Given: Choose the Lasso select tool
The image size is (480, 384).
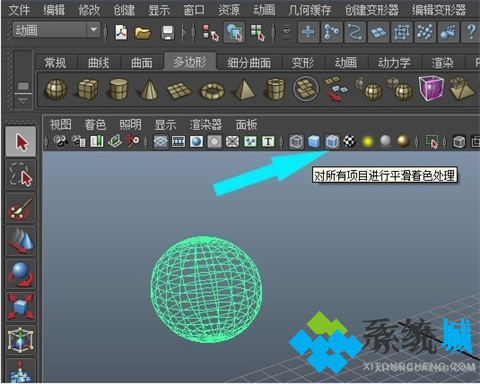Looking at the screenshot, I should (21, 175).
